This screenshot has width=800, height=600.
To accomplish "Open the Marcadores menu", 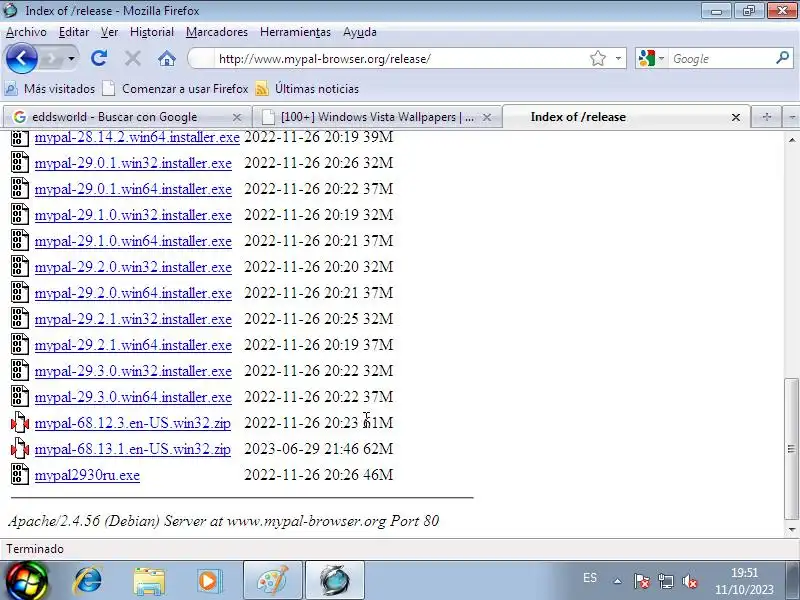I will [217, 32].
